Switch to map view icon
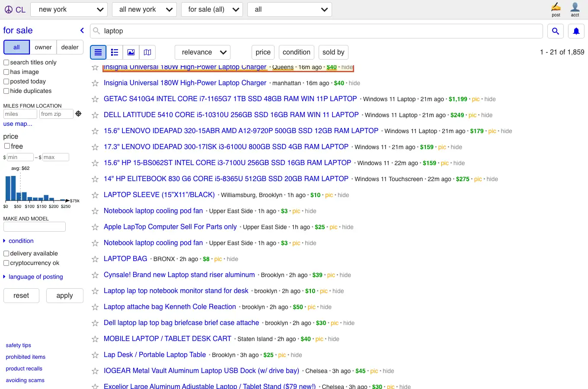The image size is (588, 389). 147,52
